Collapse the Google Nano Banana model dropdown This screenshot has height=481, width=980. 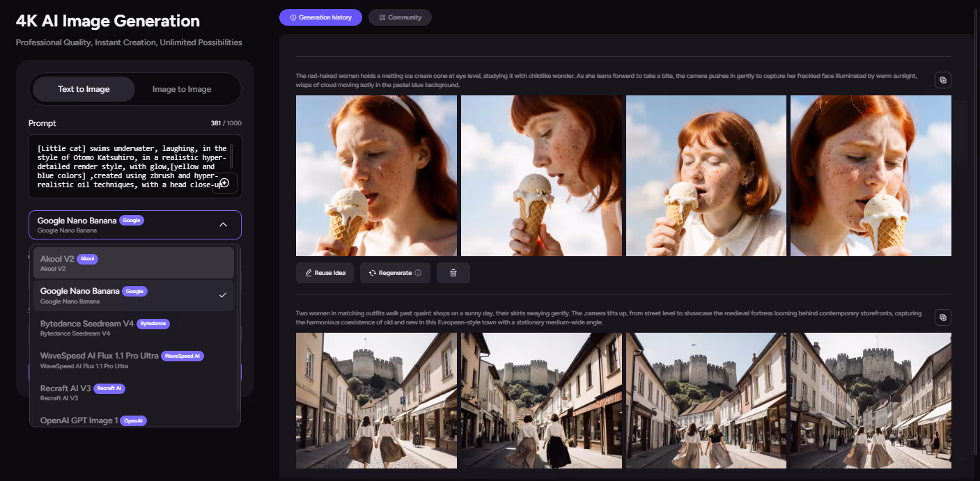135,225
